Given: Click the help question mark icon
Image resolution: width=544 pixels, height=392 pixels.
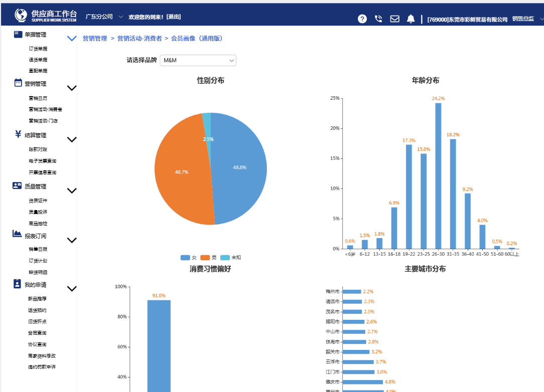Looking at the screenshot, I should [362, 19].
